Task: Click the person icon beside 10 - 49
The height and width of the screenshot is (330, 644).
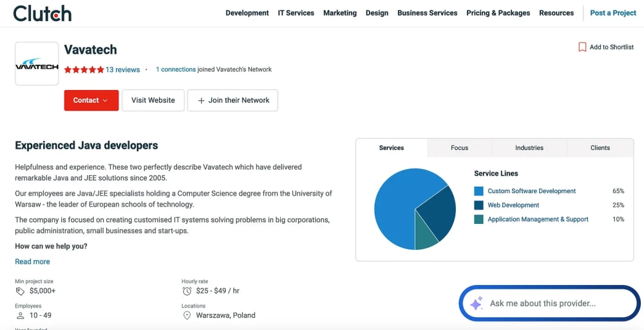Action: pos(20,316)
